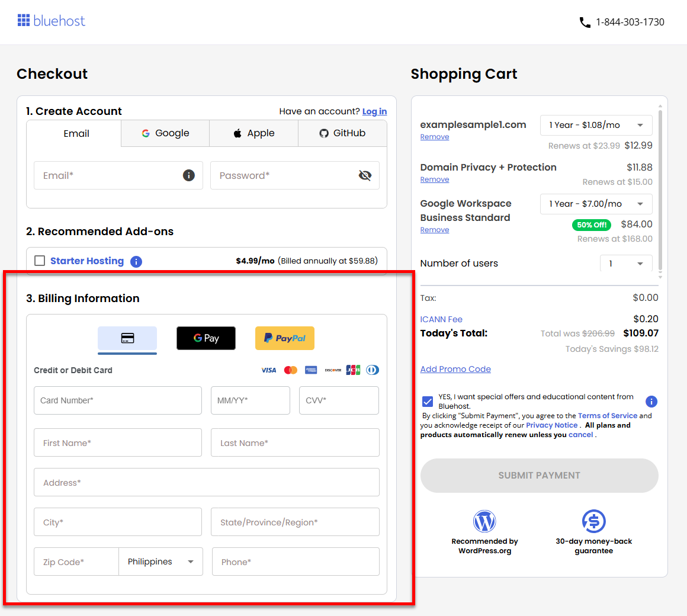Focus the Password input field

(295, 175)
